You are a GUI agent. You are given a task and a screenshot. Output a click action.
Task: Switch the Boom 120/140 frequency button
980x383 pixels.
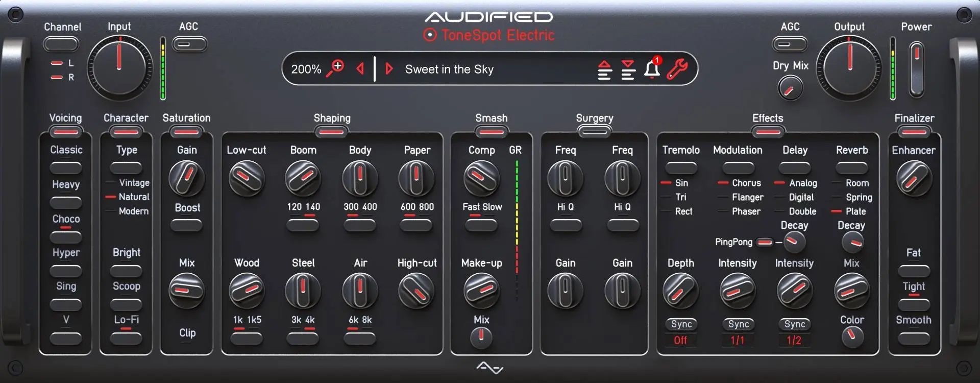(303, 225)
